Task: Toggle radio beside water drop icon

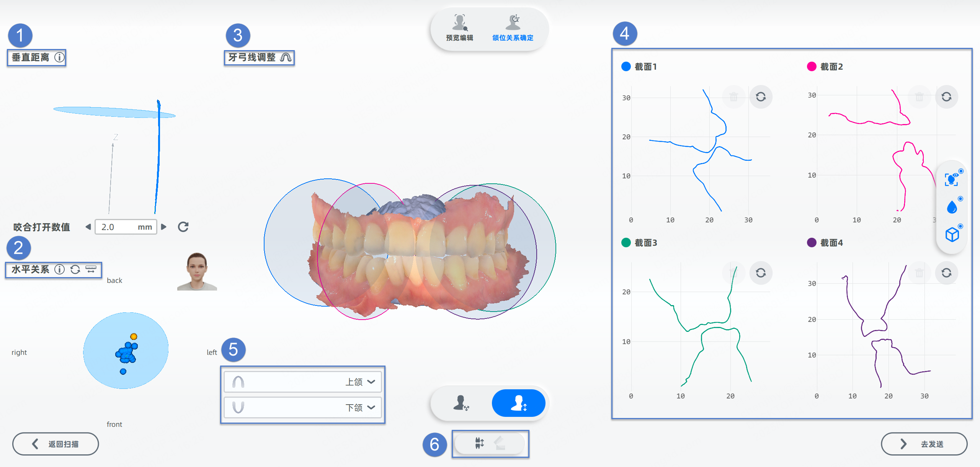Action: click(x=960, y=199)
